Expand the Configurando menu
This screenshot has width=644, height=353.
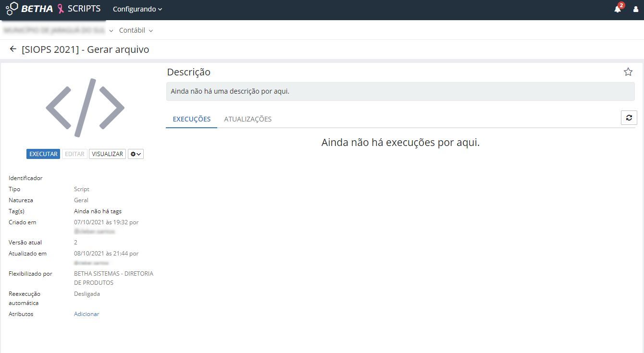click(x=137, y=9)
